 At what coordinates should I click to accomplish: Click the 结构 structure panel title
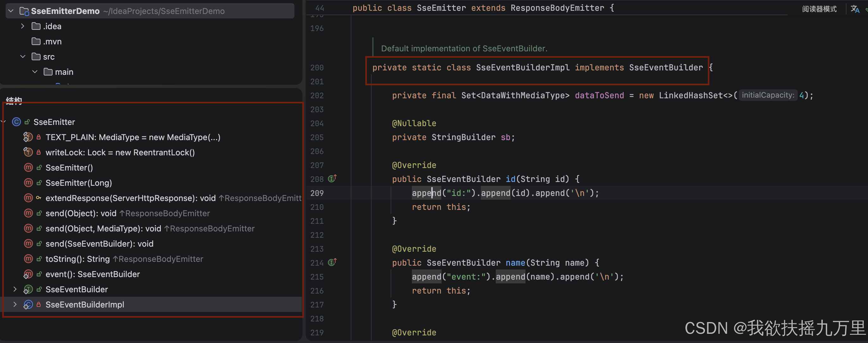14,100
